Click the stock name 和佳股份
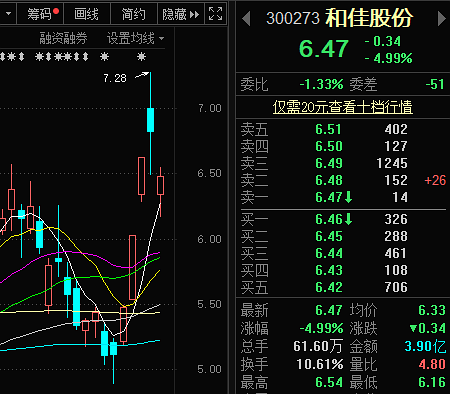The width and height of the screenshot is (450, 394). 369,18
